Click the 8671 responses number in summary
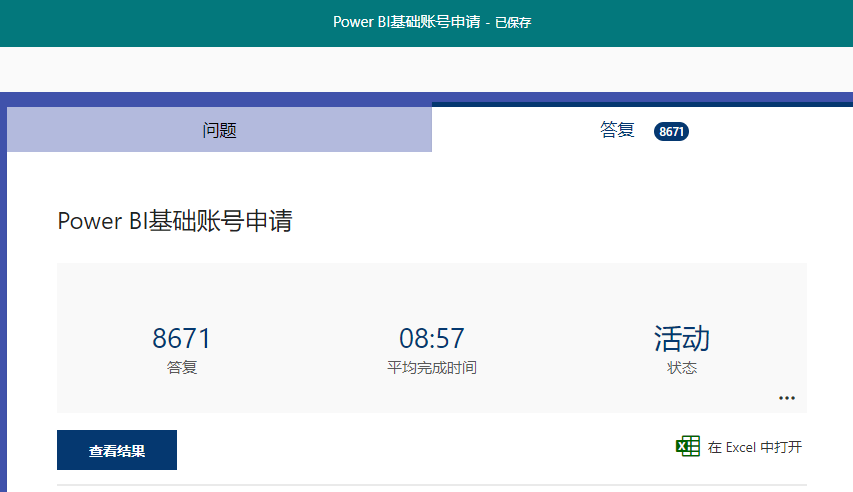The height and width of the screenshot is (492, 853). 181,338
